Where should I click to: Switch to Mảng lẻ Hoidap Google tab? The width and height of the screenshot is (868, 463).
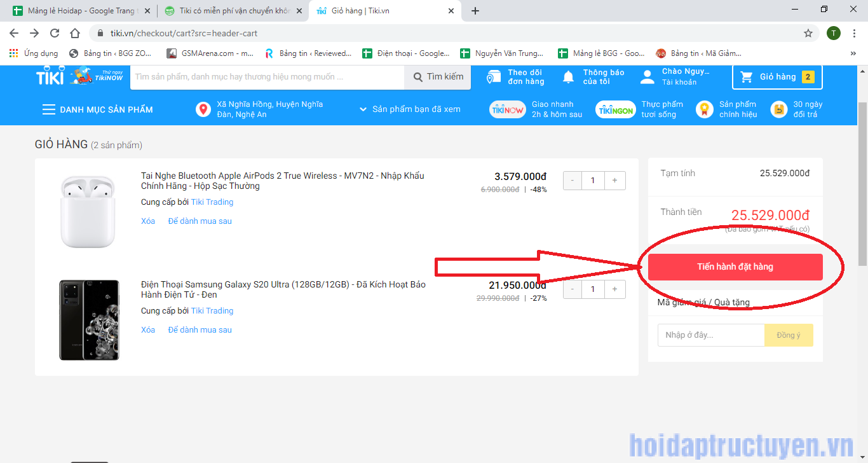coord(81,11)
